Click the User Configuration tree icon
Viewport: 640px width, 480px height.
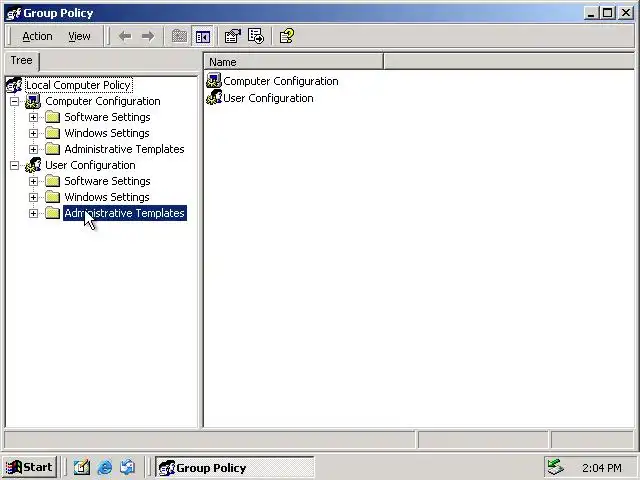pyautogui.click(x=33, y=165)
